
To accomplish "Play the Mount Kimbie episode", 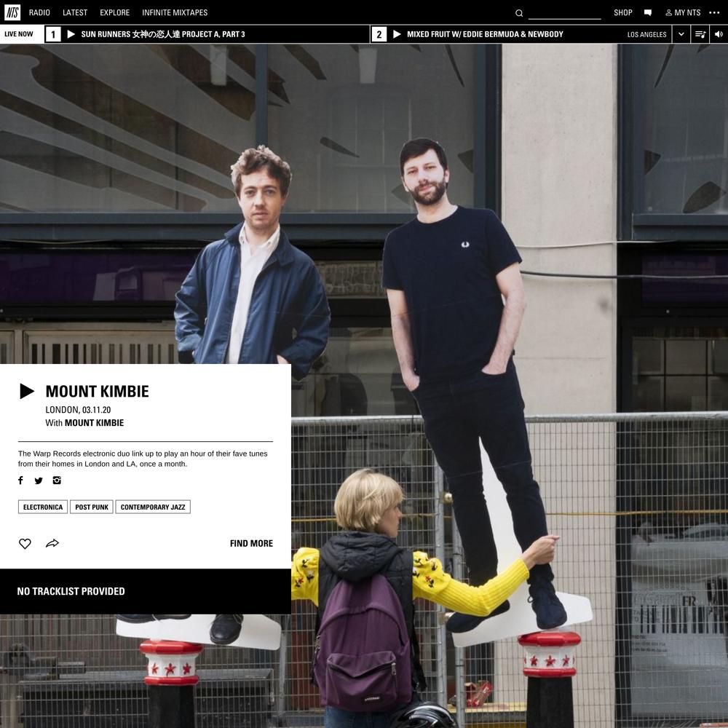I will click(27, 392).
